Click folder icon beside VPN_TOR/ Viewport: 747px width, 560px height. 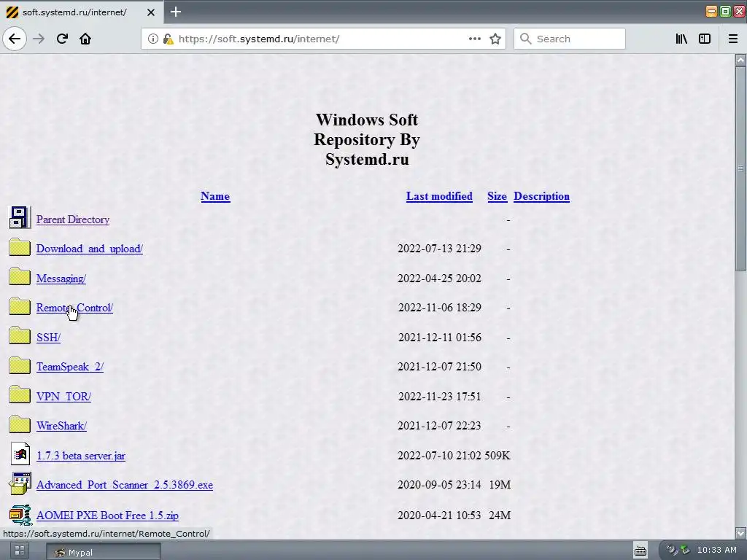point(20,394)
